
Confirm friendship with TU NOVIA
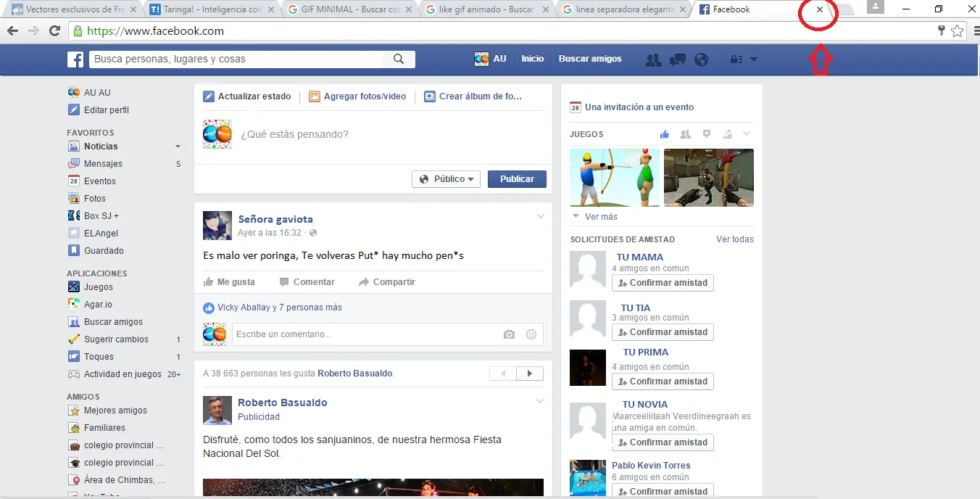coord(663,442)
